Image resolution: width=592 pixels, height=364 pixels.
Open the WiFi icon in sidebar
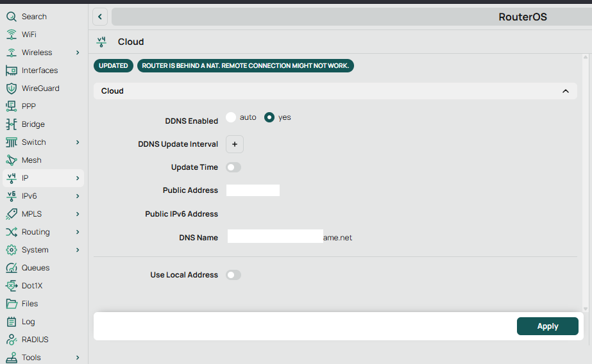12,35
